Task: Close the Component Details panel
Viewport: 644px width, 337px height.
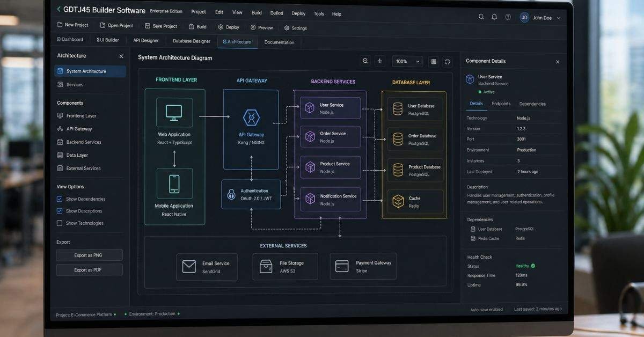Action: (x=558, y=61)
